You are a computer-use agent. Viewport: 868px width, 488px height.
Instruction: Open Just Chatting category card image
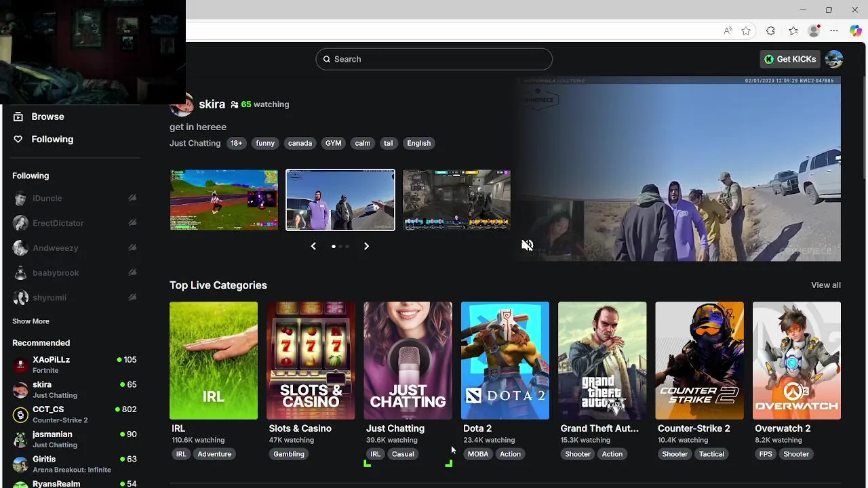coord(408,361)
